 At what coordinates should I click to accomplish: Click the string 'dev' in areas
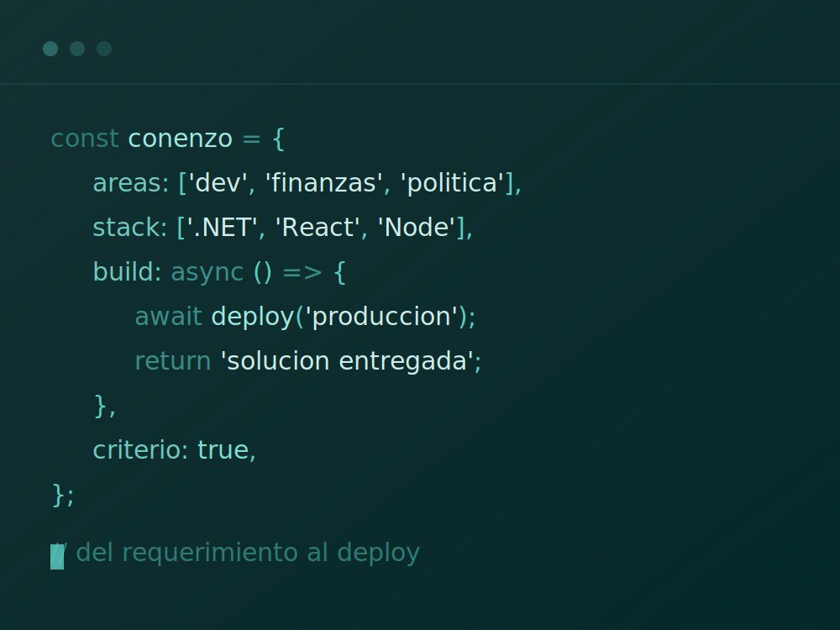(x=217, y=183)
